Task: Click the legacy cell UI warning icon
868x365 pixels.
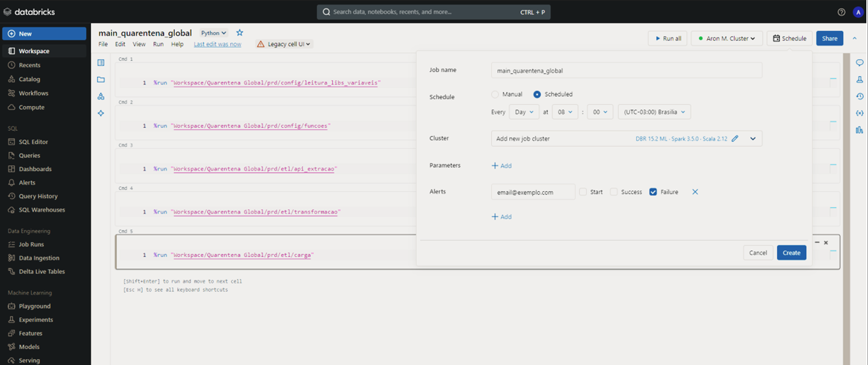Action: (261, 44)
